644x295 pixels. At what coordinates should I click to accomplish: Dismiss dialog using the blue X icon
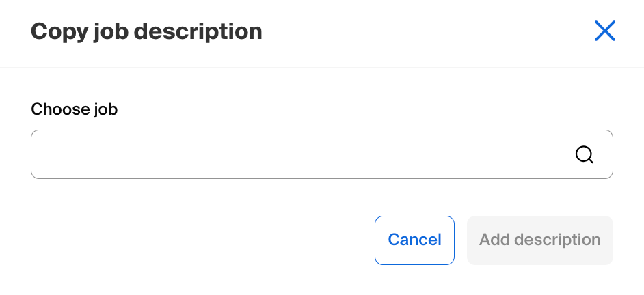(x=605, y=31)
